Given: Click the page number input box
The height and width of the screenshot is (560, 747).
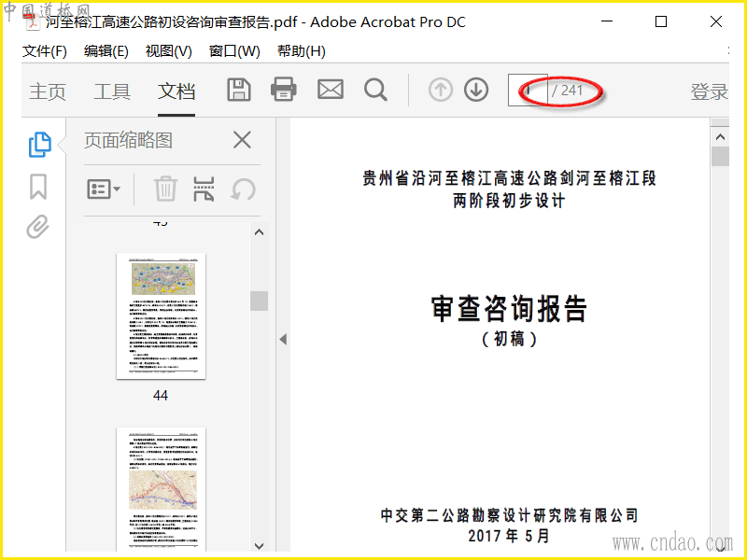Looking at the screenshot, I should (528, 90).
